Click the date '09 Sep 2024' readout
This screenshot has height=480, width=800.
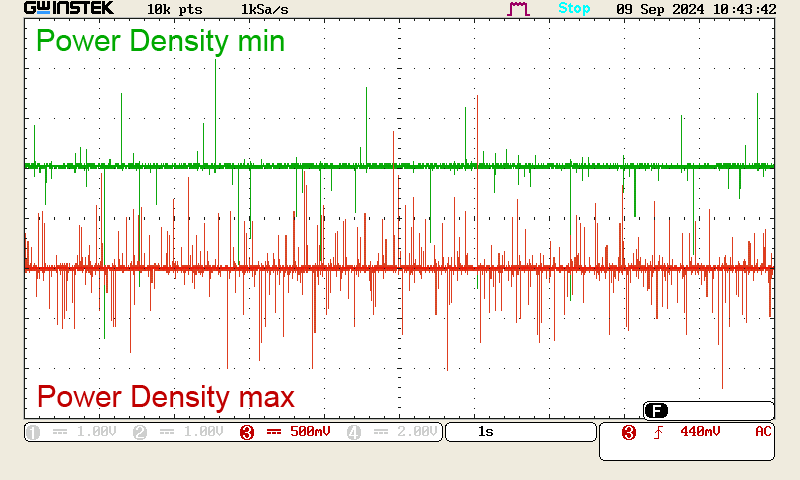pyautogui.click(x=660, y=9)
